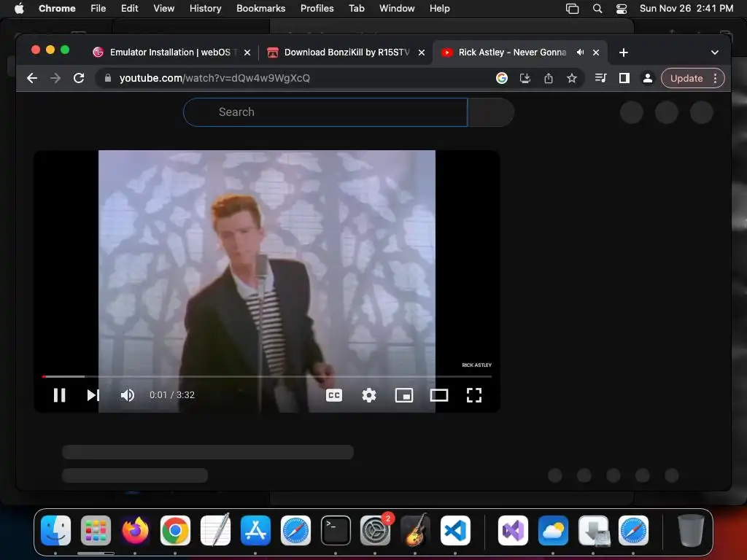Open video settings gear

[368, 394]
